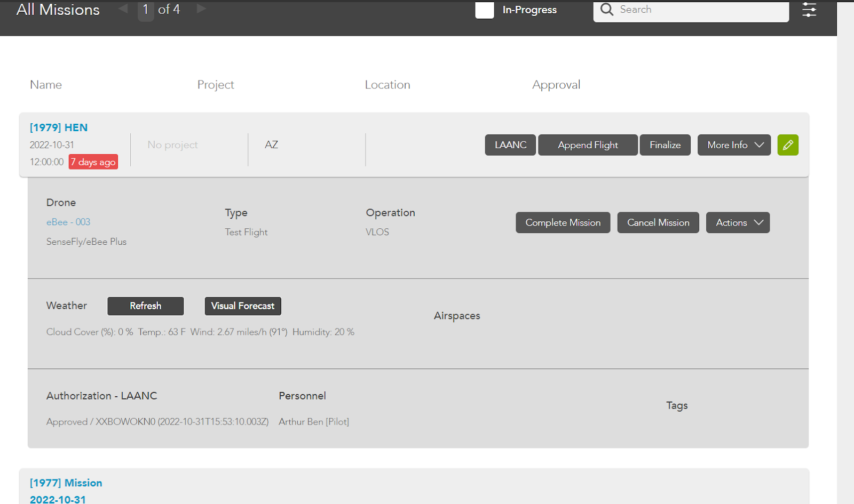
Task: Click the Project column header
Action: click(216, 85)
